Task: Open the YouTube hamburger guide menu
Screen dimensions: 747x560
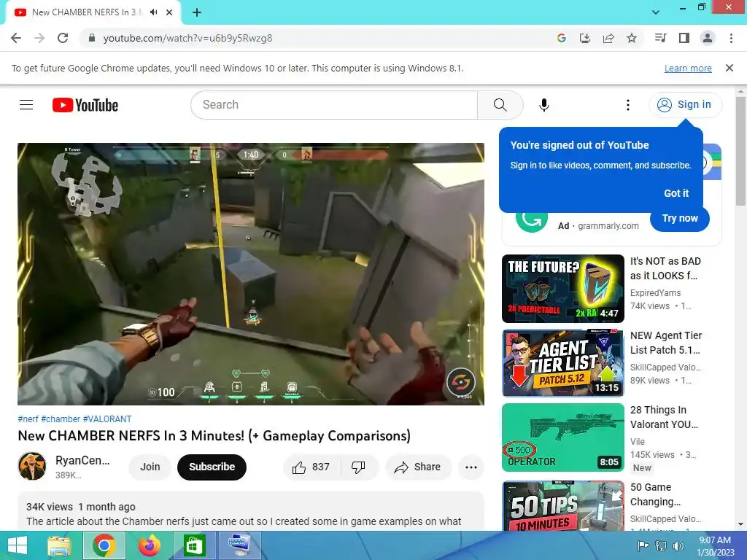Action: pyautogui.click(x=26, y=105)
